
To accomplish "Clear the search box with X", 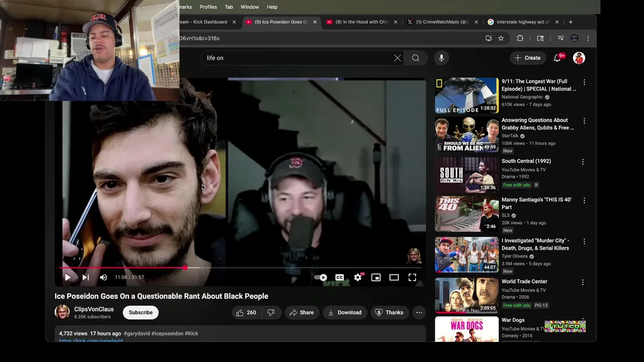I will [x=397, y=58].
